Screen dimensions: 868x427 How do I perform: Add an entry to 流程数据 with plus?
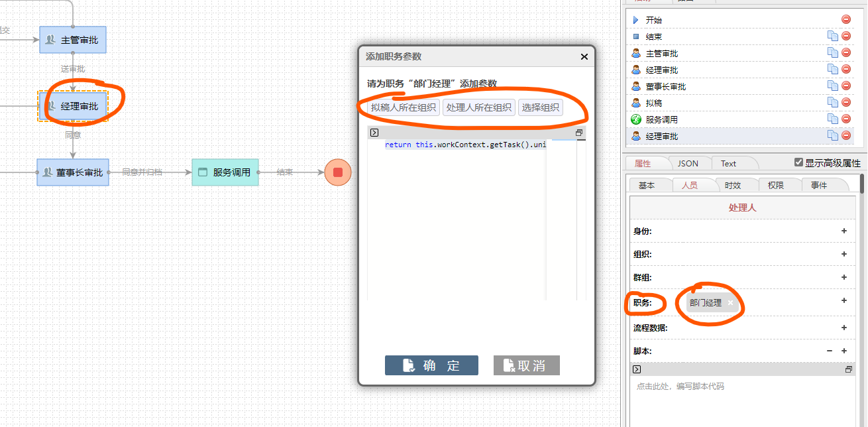click(844, 328)
